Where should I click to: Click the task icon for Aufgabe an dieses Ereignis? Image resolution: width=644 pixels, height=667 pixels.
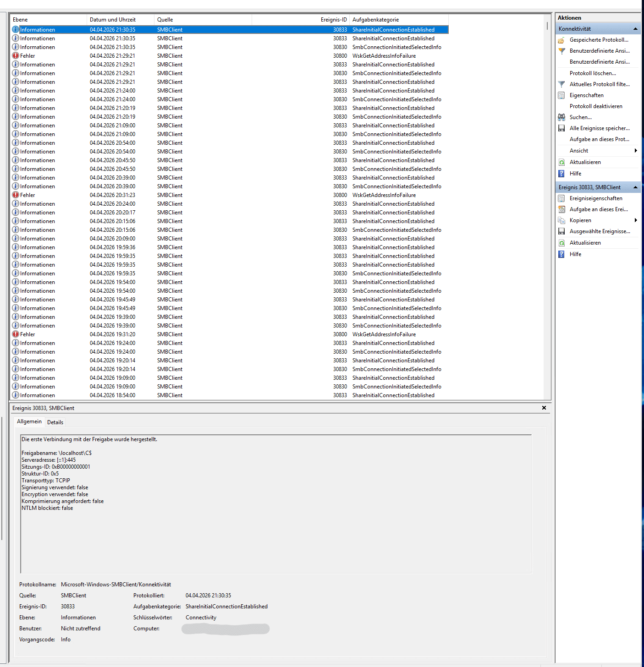click(561, 209)
